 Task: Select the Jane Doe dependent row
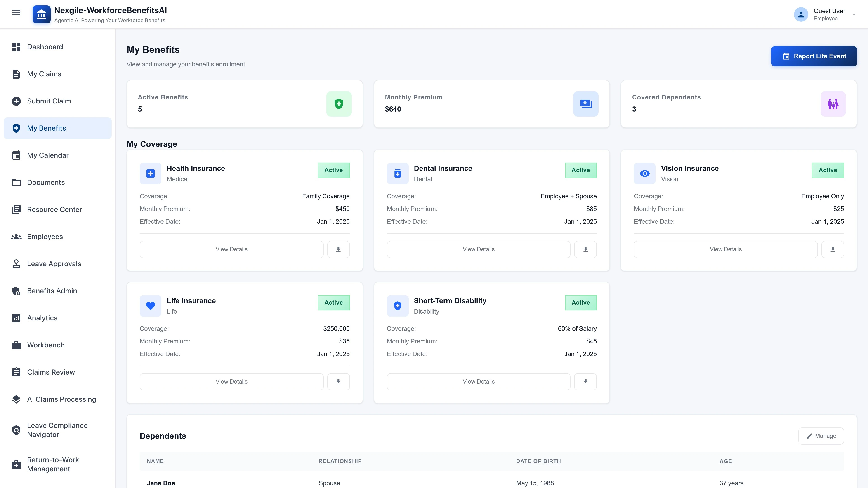[161, 483]
